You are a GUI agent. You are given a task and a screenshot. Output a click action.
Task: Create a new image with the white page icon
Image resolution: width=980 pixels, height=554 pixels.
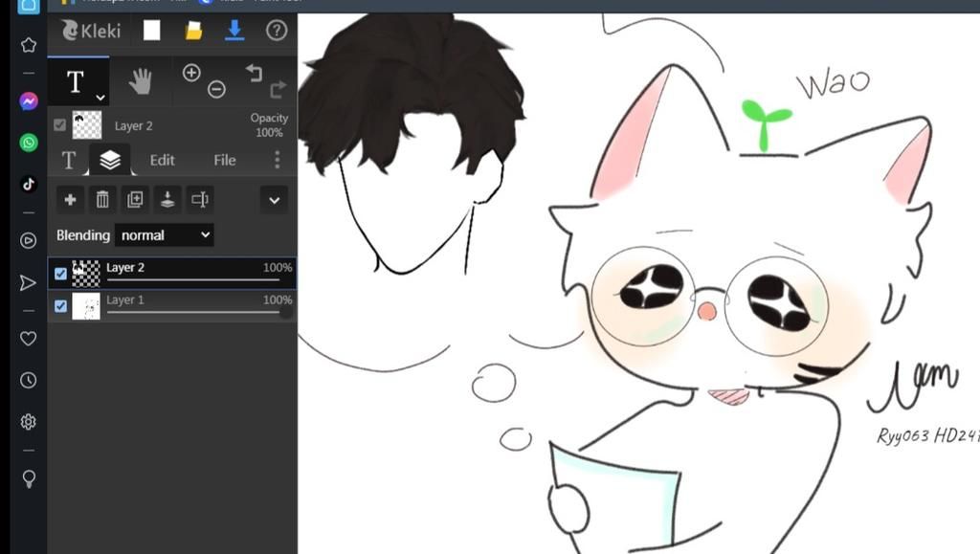coord(152,30)
